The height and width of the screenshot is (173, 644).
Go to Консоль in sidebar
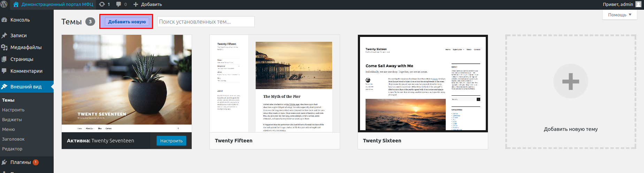[20, 20]
